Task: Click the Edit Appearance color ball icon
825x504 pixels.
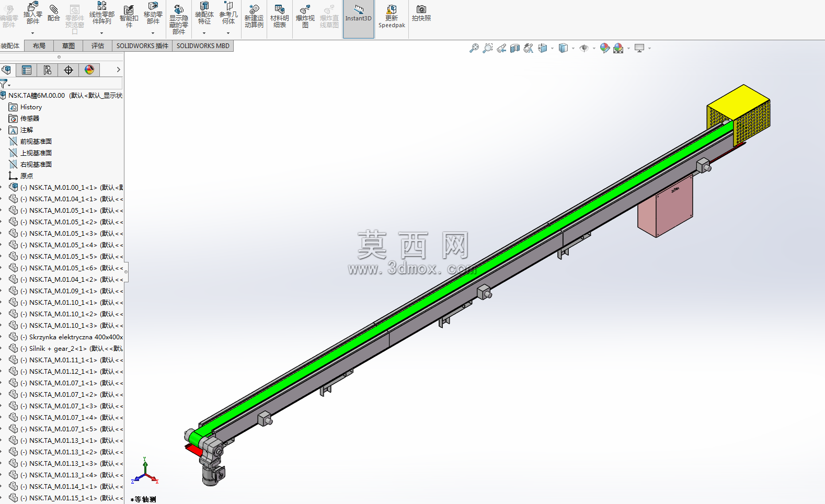Action: (605, 48)
